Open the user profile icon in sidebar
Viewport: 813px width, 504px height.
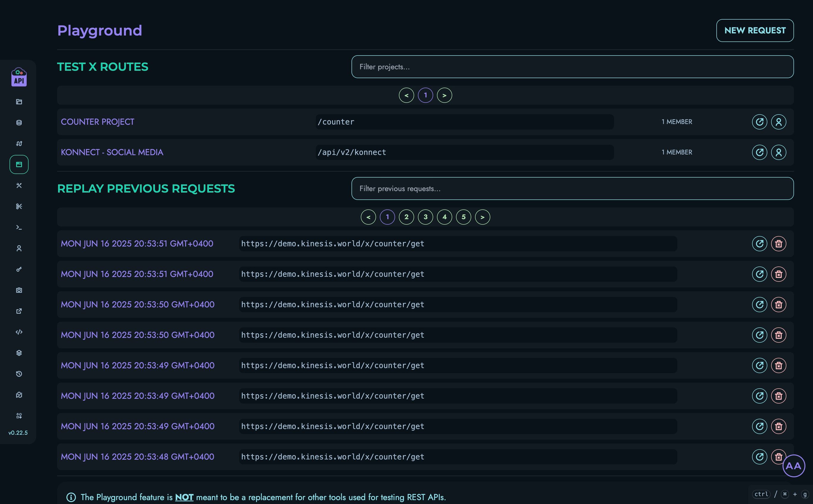pos(19,248)
